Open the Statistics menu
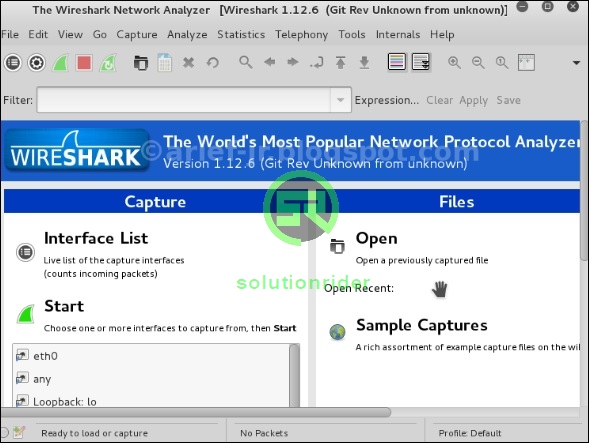 point(241,34)
